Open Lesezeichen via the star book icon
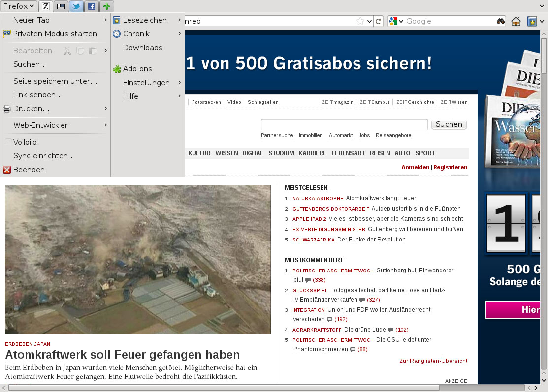This screenshot has width=548, height=392. [116, 20]
